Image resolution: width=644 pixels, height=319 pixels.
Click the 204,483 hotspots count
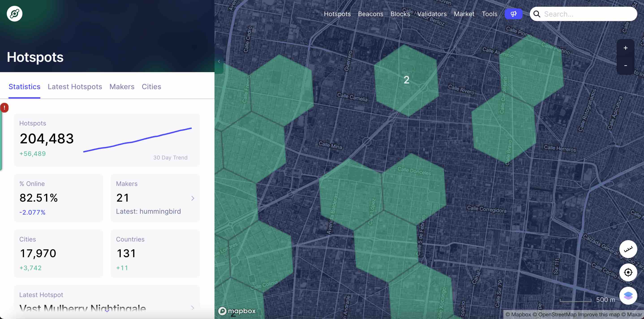[47, 139]
